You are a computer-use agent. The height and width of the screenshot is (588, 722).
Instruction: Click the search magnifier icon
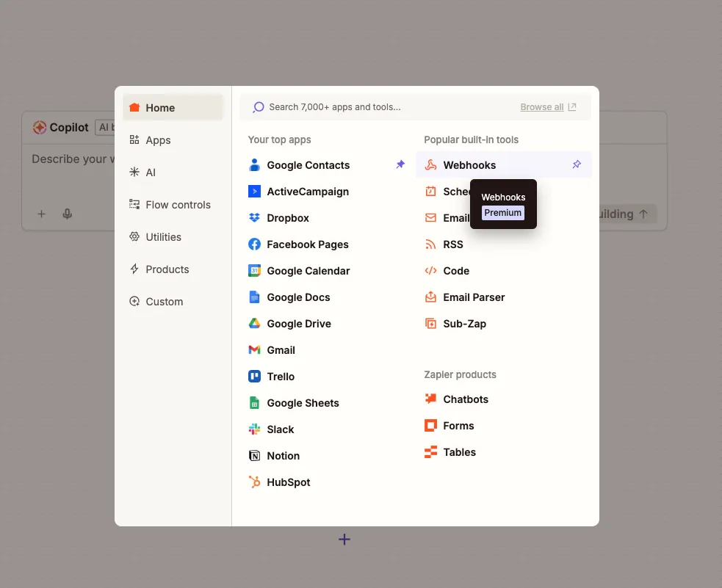click(258, 107)
